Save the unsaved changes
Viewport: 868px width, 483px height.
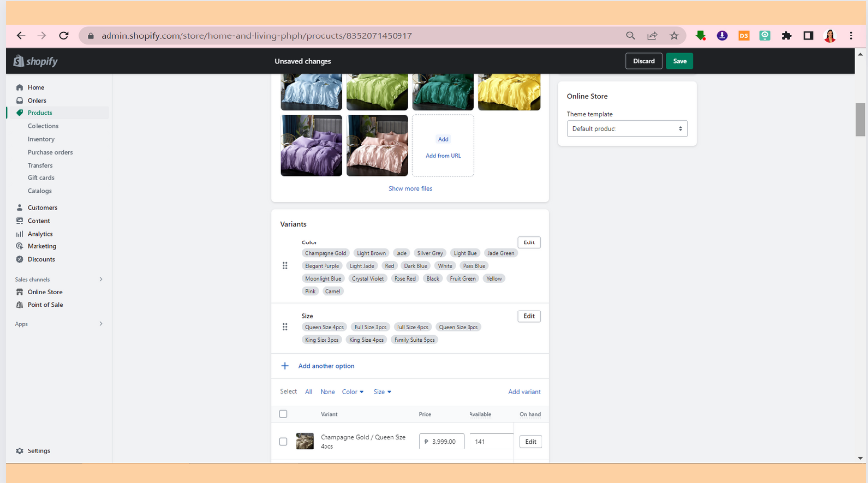[680, 61]
